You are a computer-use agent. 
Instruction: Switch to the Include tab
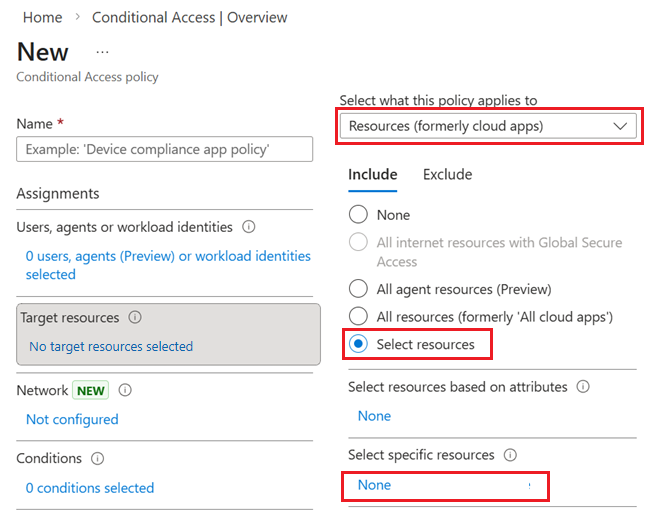click(372, 174)
